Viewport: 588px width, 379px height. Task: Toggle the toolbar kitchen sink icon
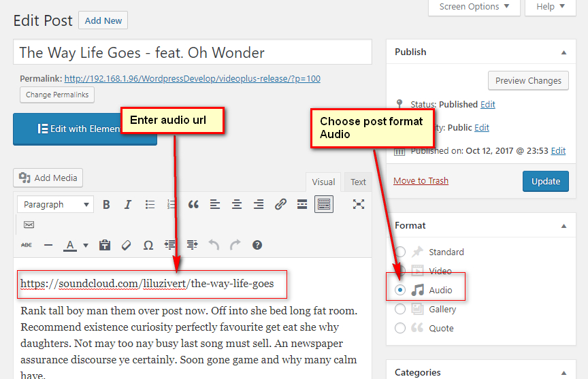click(323, 204)
